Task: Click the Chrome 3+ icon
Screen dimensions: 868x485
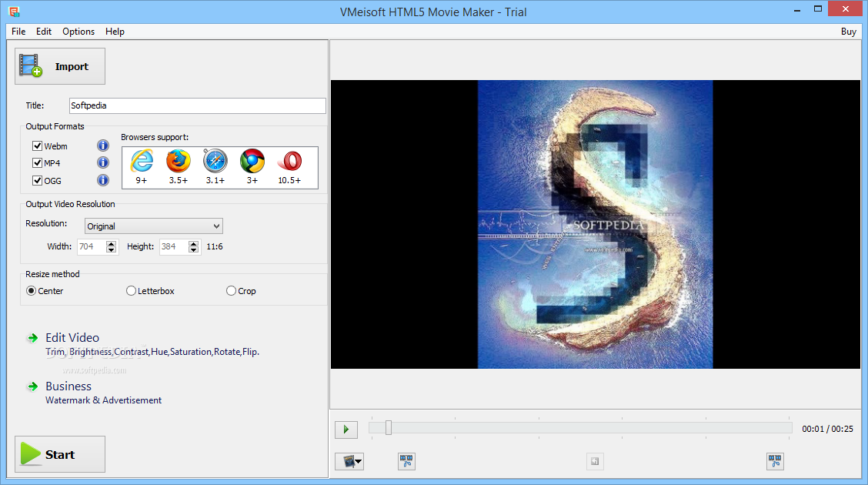Action: click(252, 161)
